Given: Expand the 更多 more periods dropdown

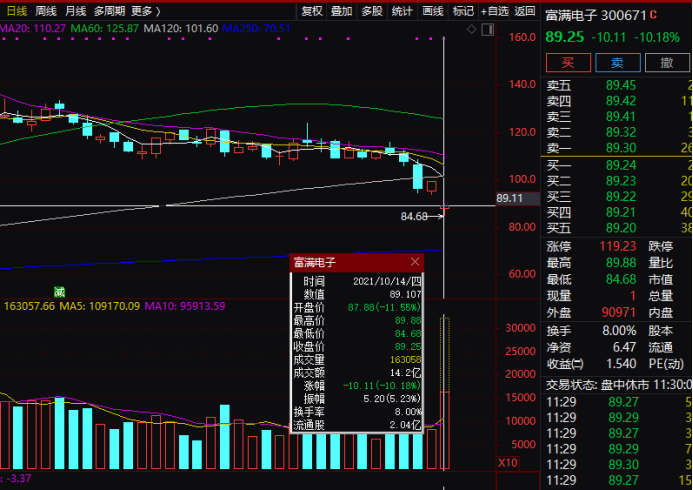Looking at the screenshot, I should pos(145,11).
